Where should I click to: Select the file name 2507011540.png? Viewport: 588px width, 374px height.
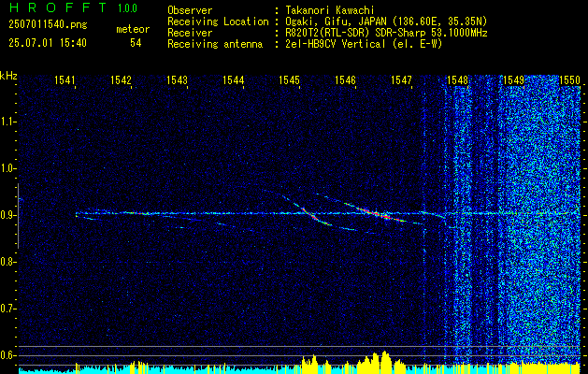pos(48,25)
